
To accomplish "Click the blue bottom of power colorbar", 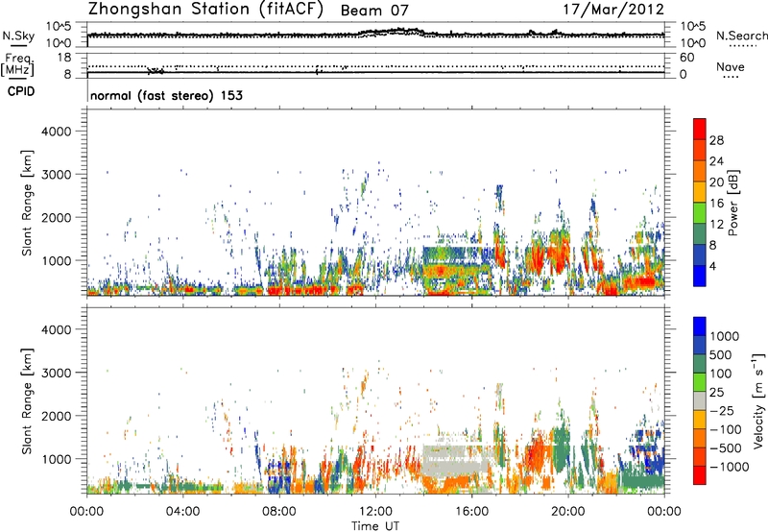I will click(700, 276).
